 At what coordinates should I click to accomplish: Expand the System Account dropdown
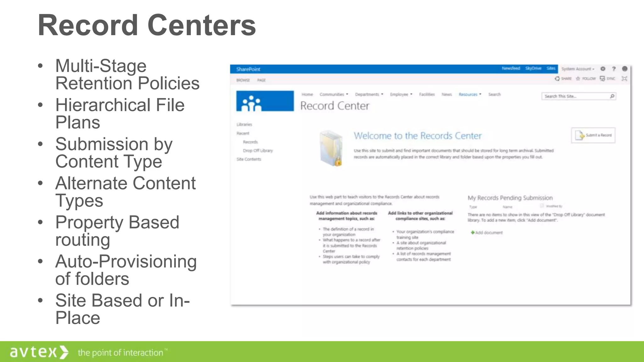(x=578, y=69)
